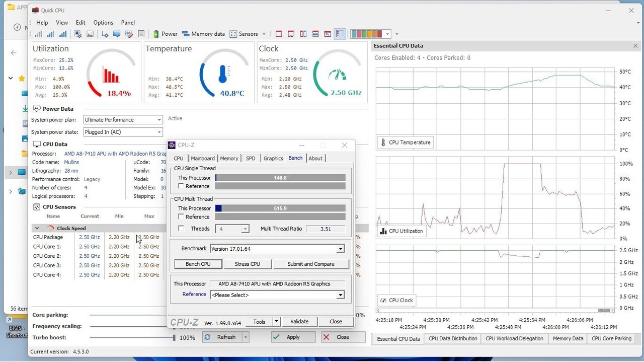Click the CPU Clock speedometer icon in chart
Viewport: 644px width, 362px height.
tap(383, 300)
